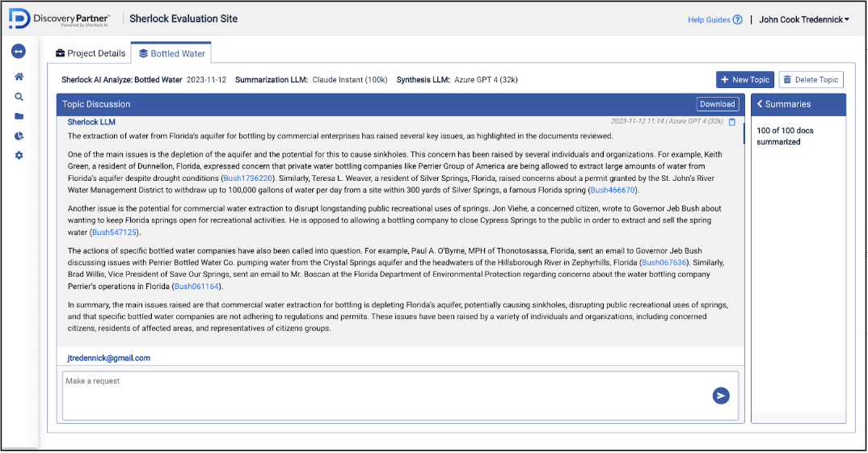868x453 pixels.
Task: Click the Discovery Partner logo
Action: [60, 19]
